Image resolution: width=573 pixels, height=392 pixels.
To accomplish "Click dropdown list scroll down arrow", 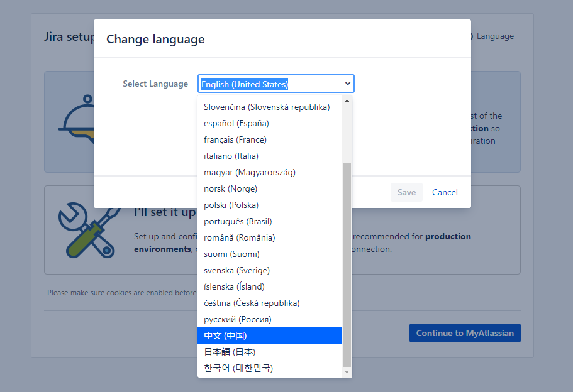I will [347, 372].
